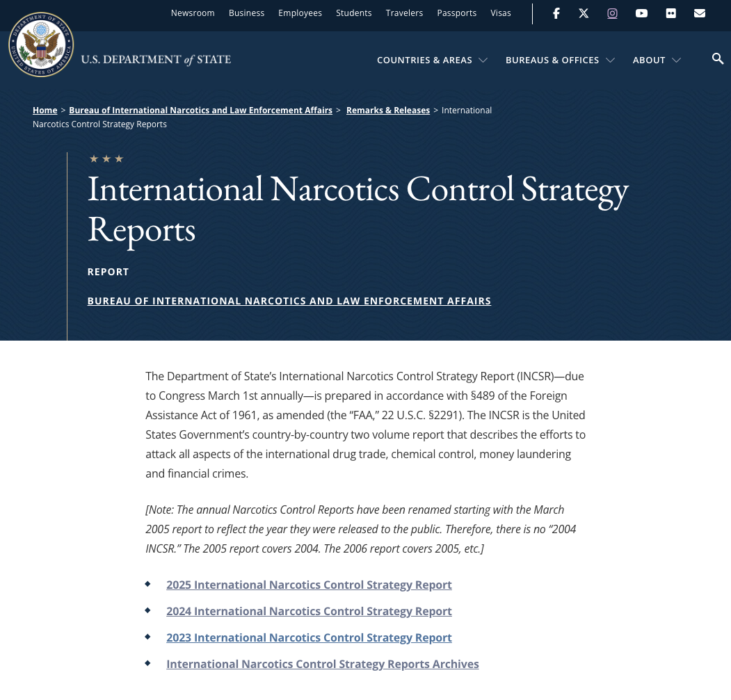
Task: Go to Newsroom in top bar
Action: tap(193, 13)
